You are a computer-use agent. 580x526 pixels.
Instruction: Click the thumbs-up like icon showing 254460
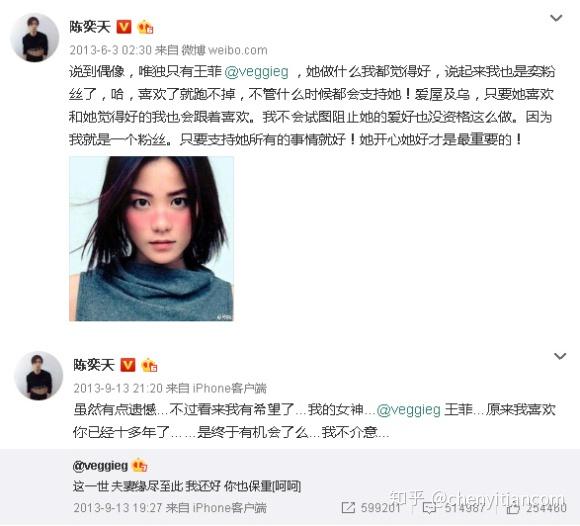(513, 508)
